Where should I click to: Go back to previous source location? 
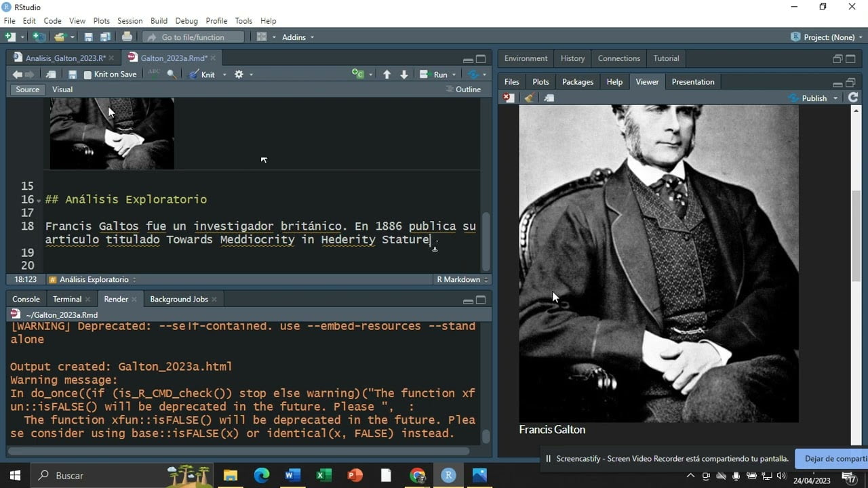[x=17, y=75]
